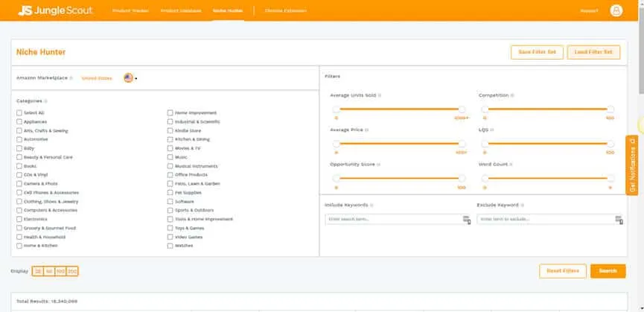The image size is (644, 312).
Task: Click the Average Price slider right handle
Action: [x=462, y=144]
